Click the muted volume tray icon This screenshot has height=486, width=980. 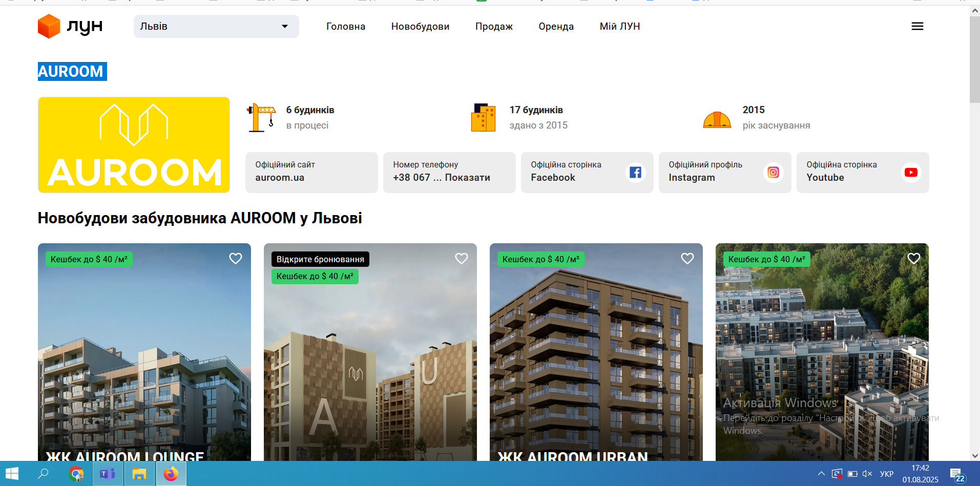pos(867,474)
